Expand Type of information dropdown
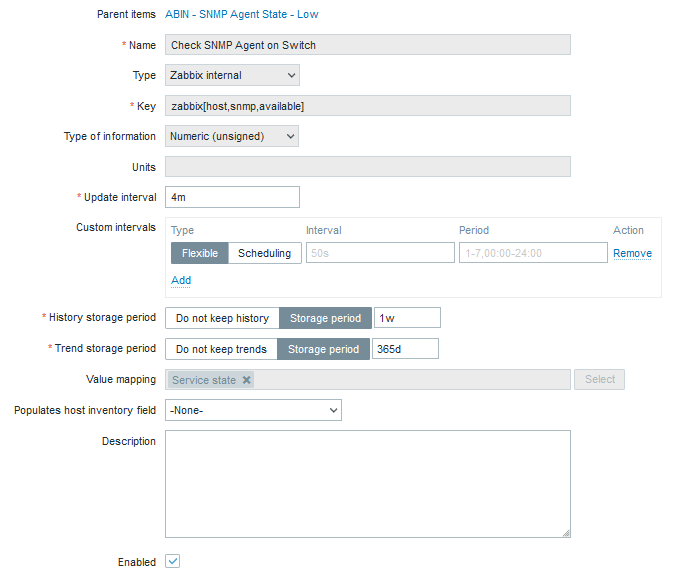 (x=232, y=136)
